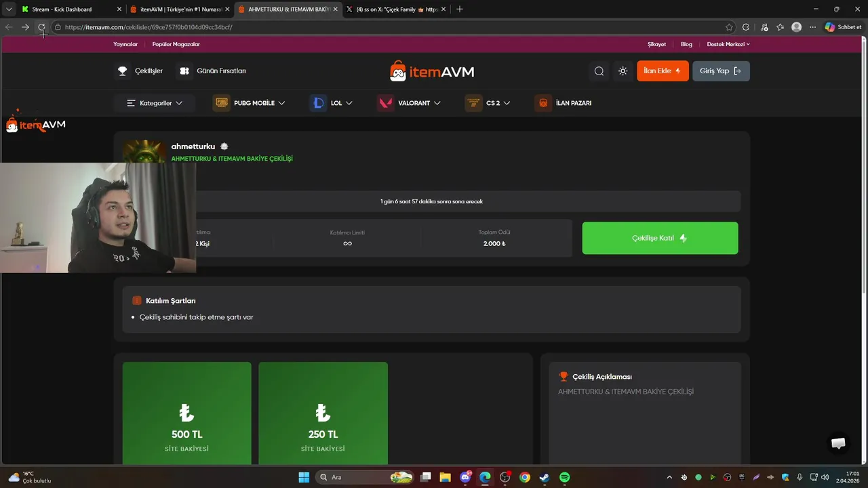
Task: Expand the CS 2 dropdown
Action: click(488, 103)
